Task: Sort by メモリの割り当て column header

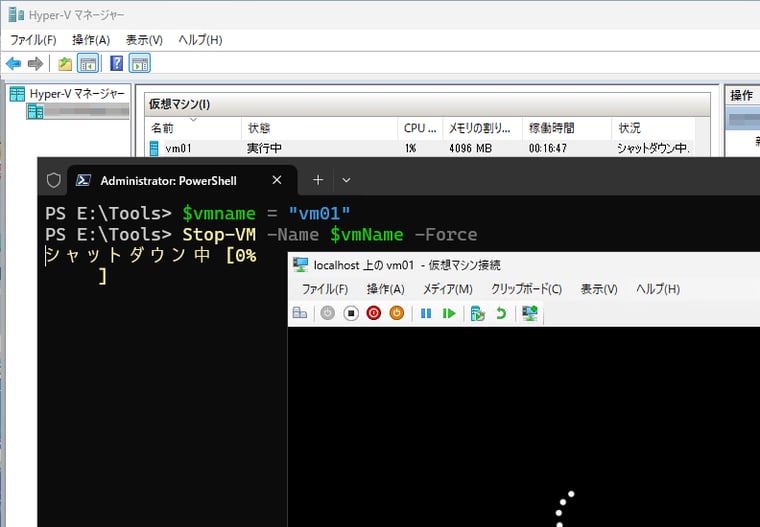Action: (x=482, y=128)
